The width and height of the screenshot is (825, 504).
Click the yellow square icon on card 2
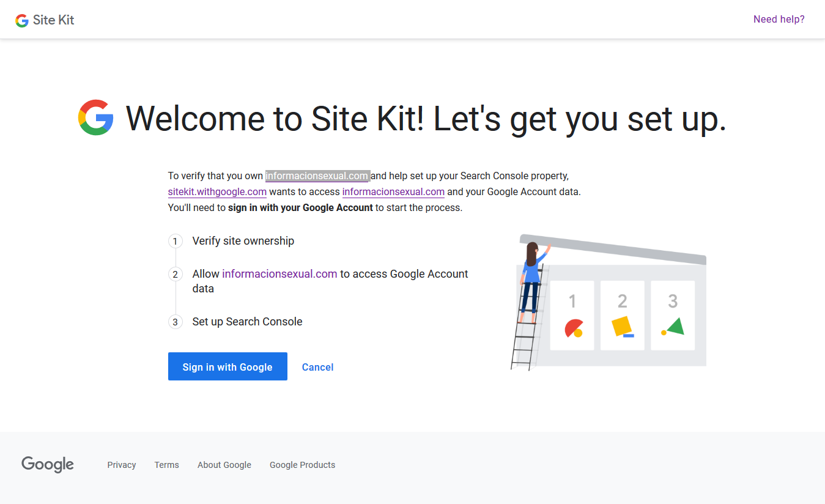(621, 327)
